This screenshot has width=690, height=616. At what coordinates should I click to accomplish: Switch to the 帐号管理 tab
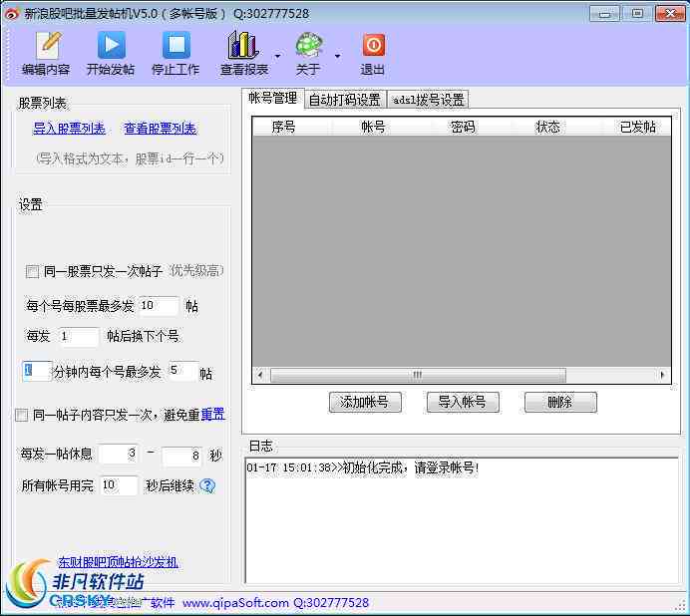[273, 98]
